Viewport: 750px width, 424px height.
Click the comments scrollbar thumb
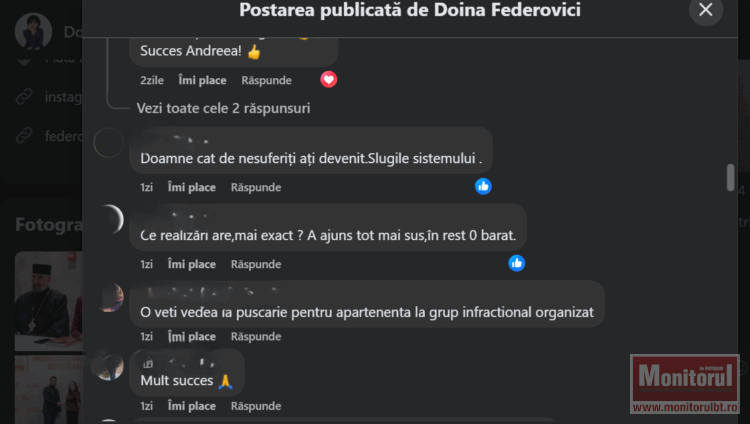pos(730,177)
